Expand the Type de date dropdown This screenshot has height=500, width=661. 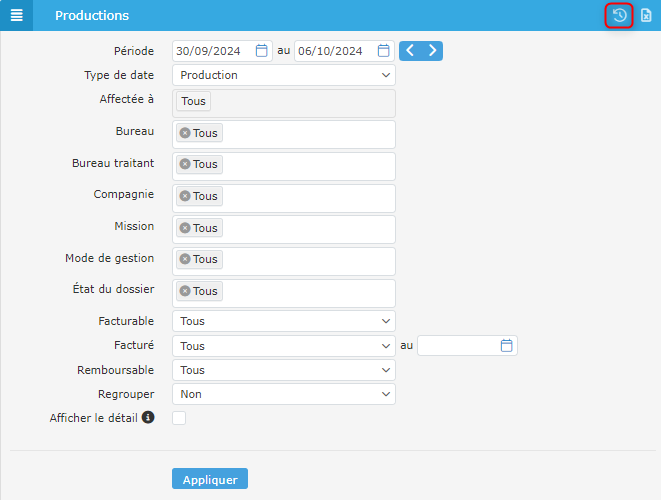click(284, 75)
